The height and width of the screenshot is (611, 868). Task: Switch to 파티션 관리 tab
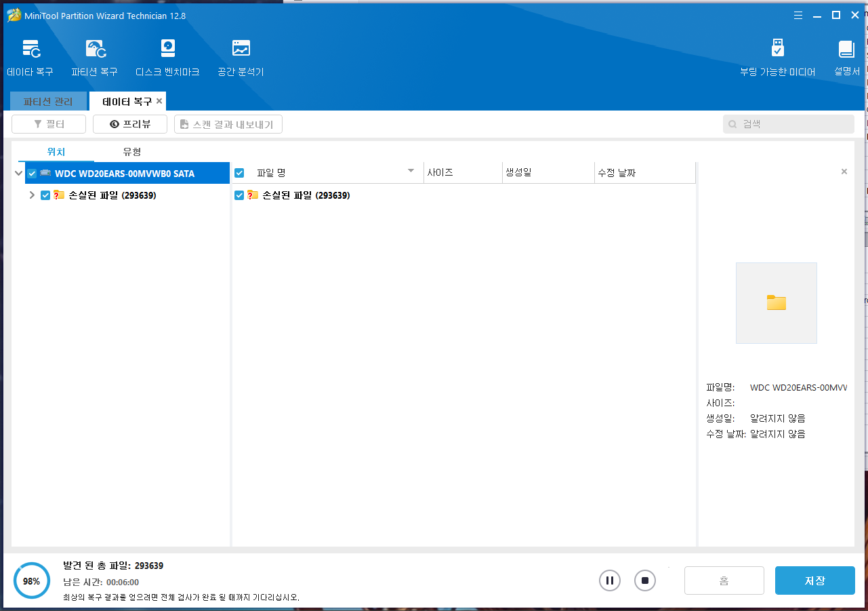pyautogui.click(x=48, y=101)
